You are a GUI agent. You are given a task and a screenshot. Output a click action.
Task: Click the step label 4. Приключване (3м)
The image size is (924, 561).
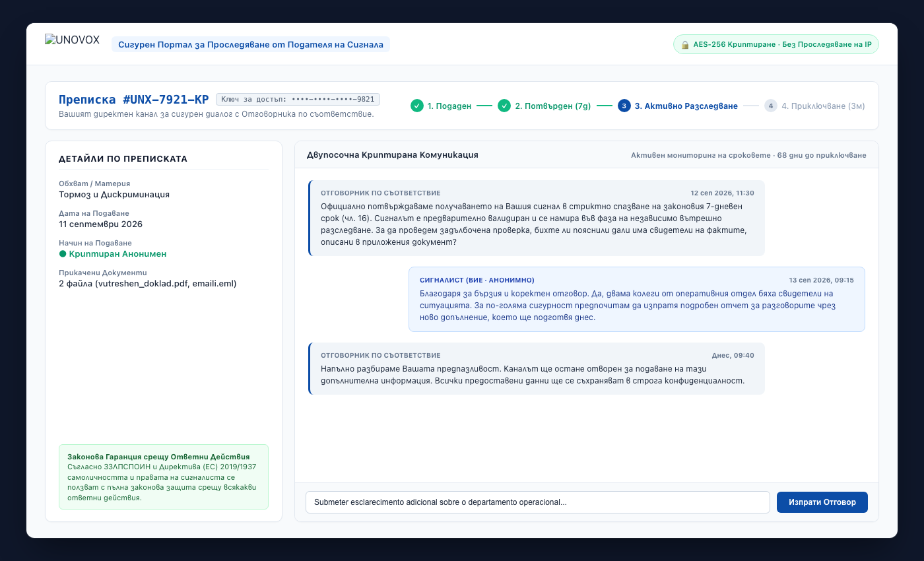(823, 106)
